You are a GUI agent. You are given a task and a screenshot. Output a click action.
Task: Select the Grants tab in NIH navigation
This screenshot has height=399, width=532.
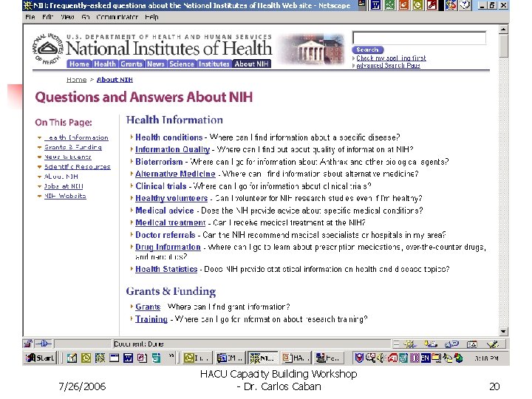click(132, 64)
